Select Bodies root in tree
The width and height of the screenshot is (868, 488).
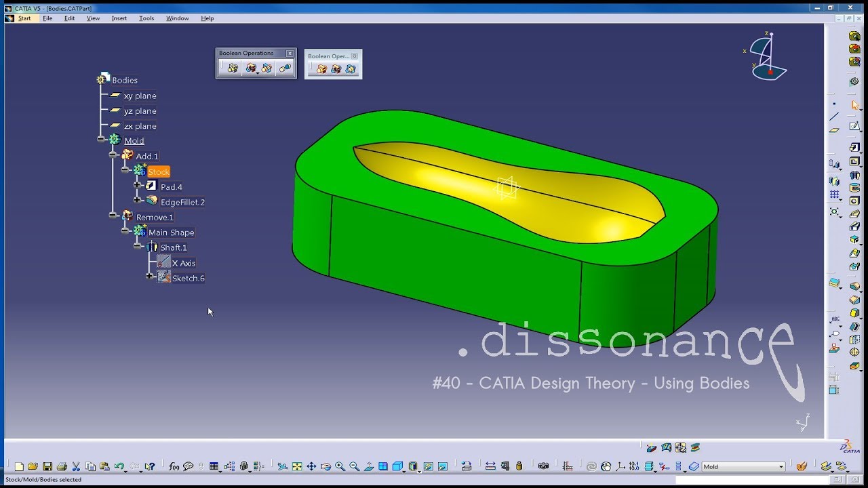[125, 80]
